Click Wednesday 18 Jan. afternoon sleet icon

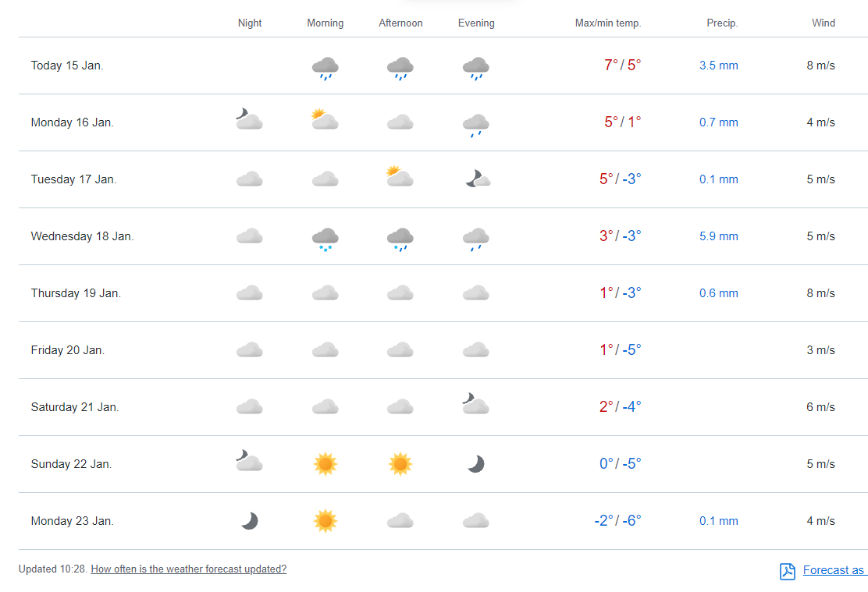click(400, 239)
